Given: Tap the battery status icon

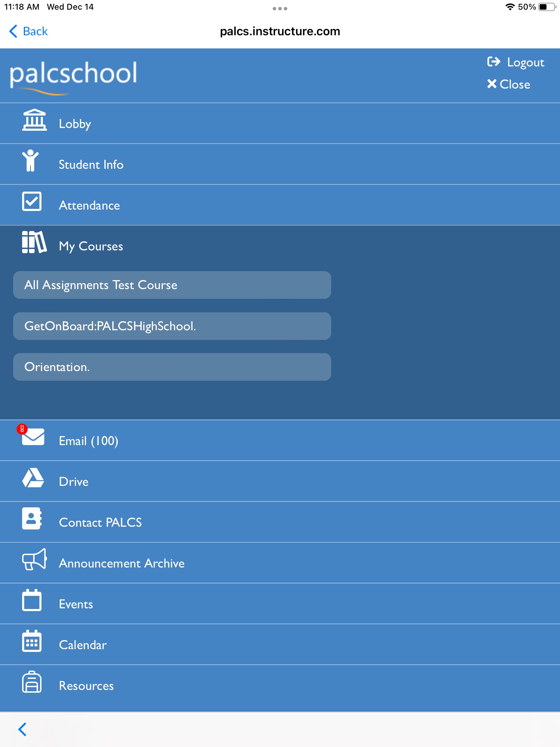Looking at the screenshot, I should coord(547,7).
